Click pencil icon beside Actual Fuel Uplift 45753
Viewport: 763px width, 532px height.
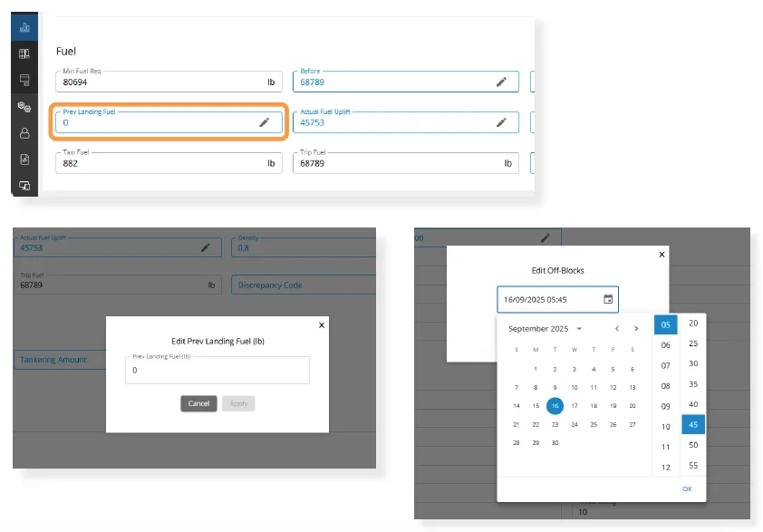(x=501, y=122)
